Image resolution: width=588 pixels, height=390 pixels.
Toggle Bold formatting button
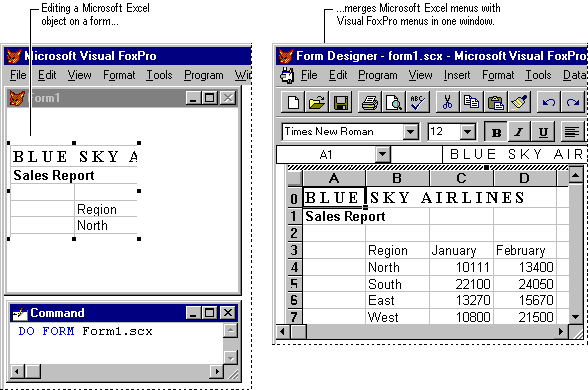pyautogui.click(x=496, y=132)
